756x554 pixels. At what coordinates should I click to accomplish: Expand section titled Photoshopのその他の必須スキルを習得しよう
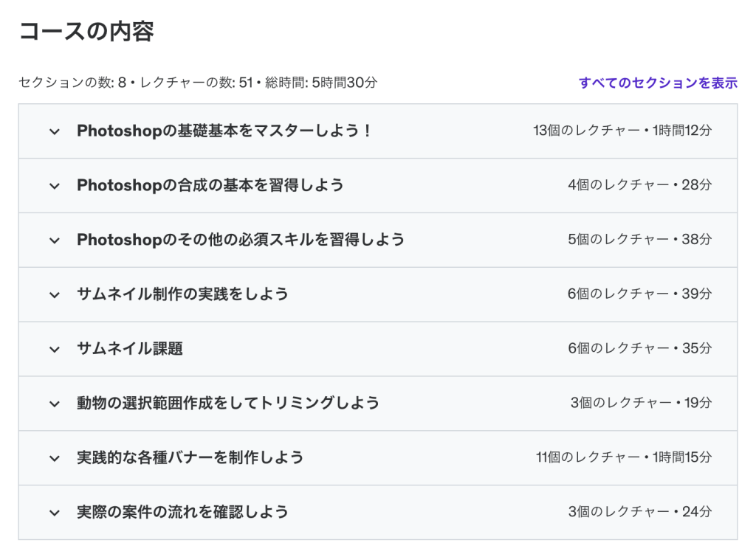(241, 240)
